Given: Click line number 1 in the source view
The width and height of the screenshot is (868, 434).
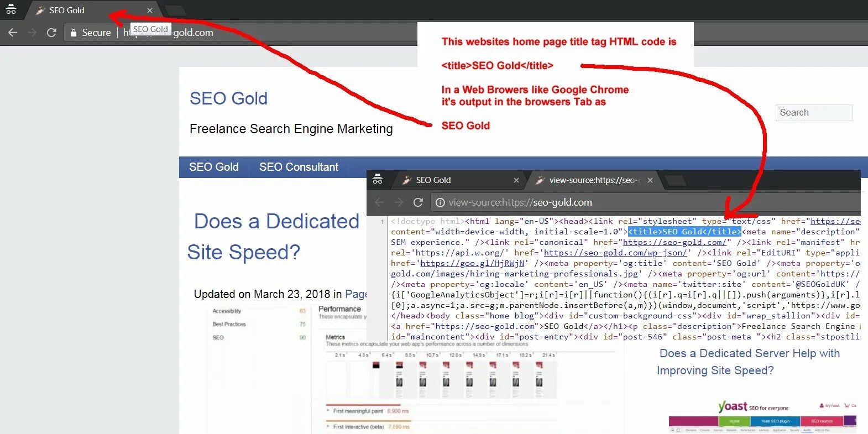Looking at the screenshot, I should pos(381,222).
